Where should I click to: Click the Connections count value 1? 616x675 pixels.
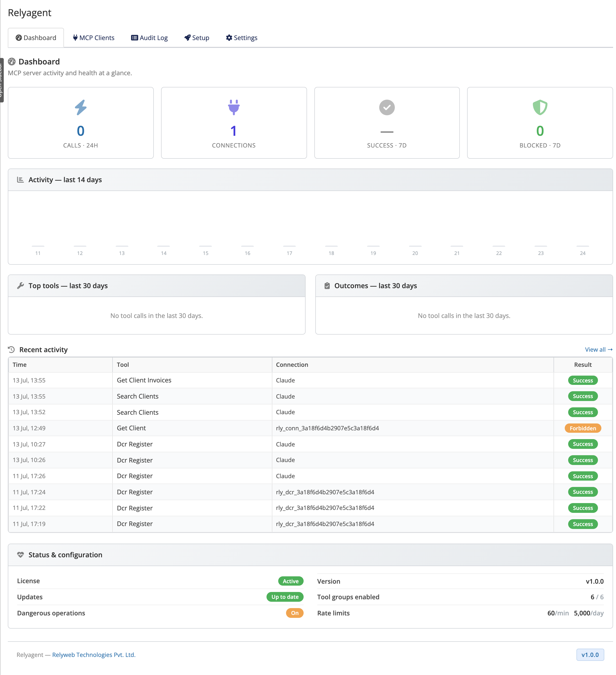[x=234, y=131]
